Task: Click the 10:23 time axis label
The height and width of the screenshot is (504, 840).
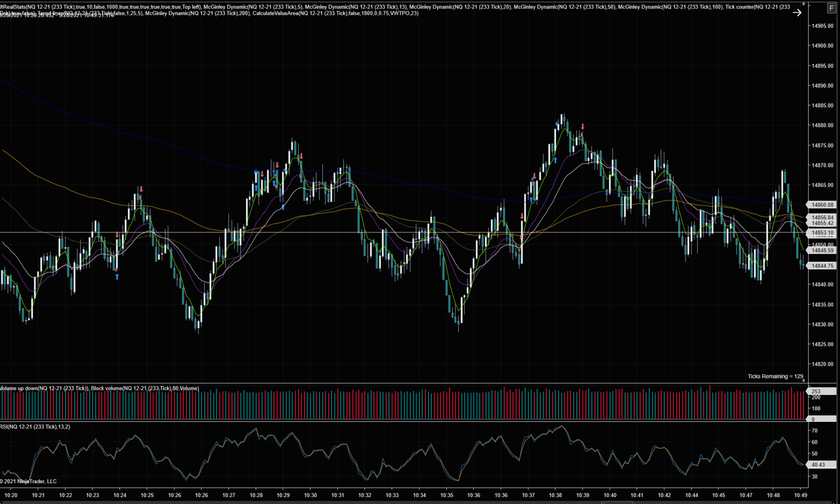Action: click(93, 495)
